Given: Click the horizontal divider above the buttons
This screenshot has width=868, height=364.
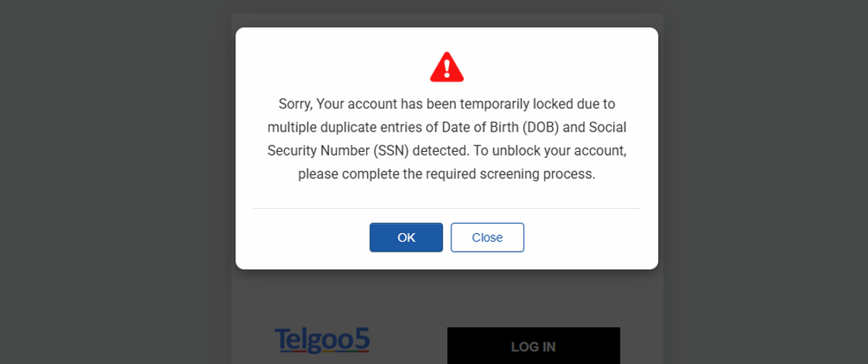Looking at the screenshot, I should click(x=447, y=209).
